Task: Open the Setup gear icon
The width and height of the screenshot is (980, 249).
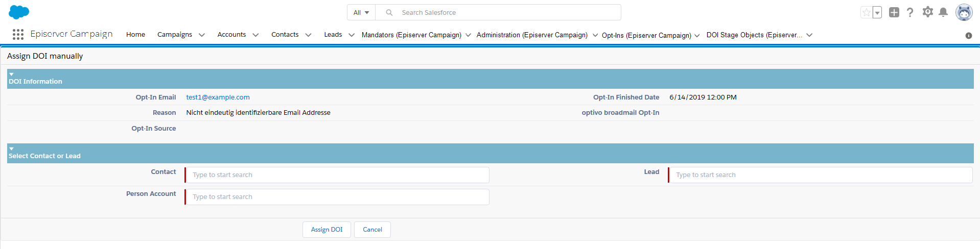Action: click(x=927, y=12)
